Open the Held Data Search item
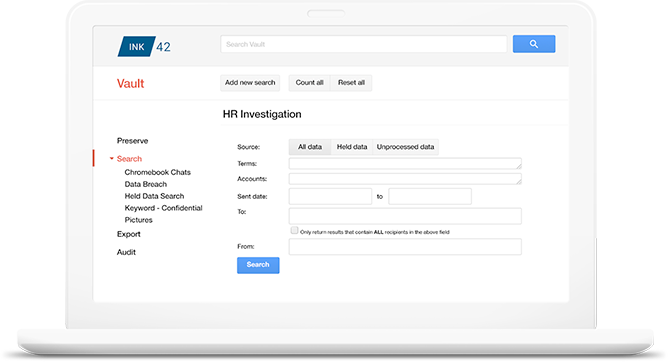 click(x=154, y=196)
